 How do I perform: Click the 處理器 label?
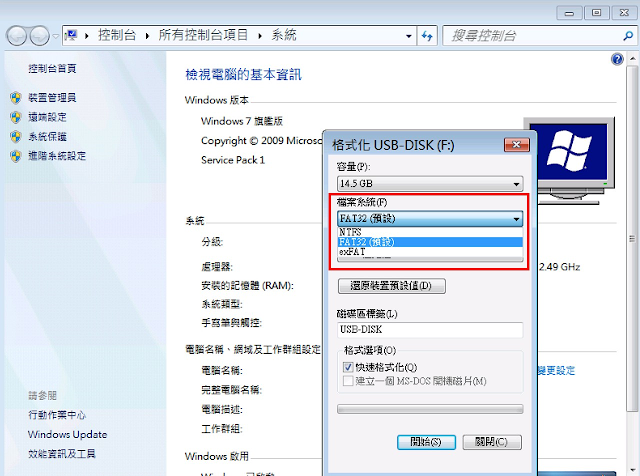point(217,267)
